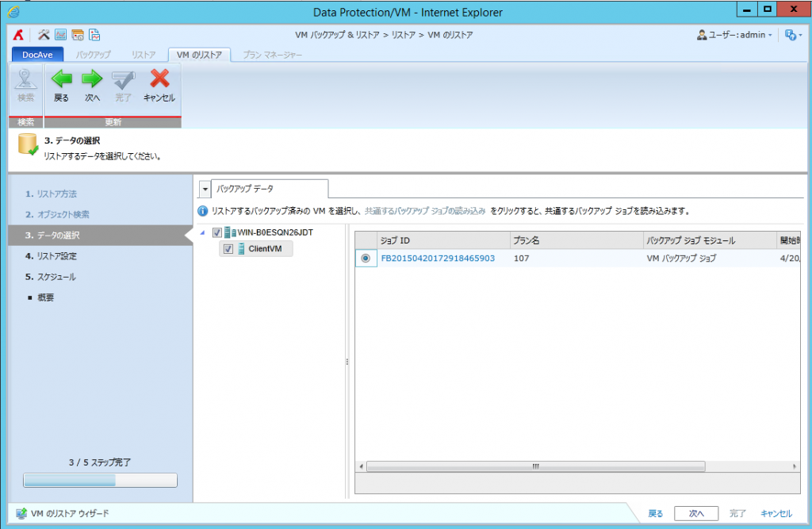Click the footer 戻る link
This screenshot has width=812, height=529.
[x=655, y=513]
